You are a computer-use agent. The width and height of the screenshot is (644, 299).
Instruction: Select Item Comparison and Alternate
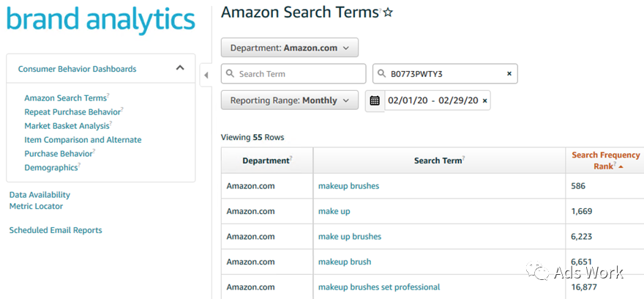(x=83, y=140)
